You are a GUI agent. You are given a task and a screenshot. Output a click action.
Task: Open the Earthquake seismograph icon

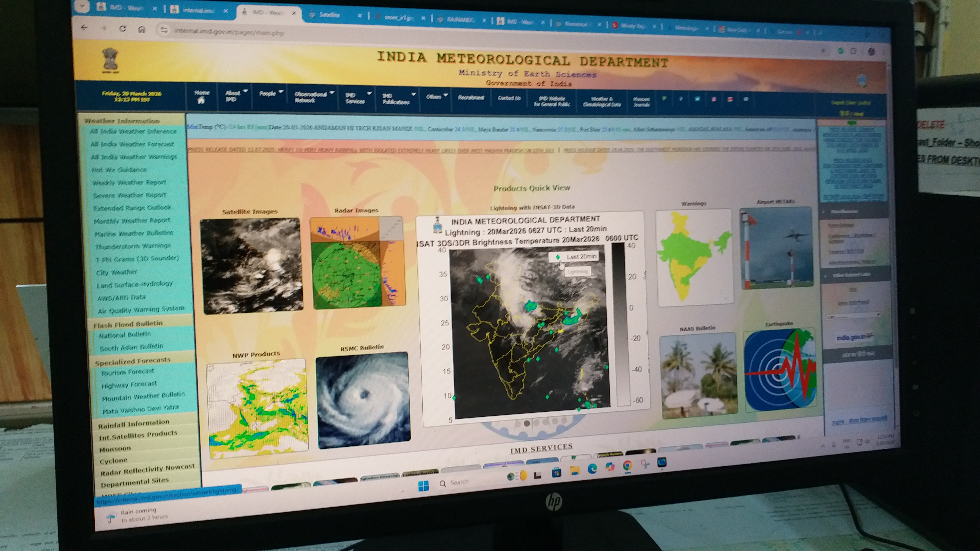click(x=780, y=370)
